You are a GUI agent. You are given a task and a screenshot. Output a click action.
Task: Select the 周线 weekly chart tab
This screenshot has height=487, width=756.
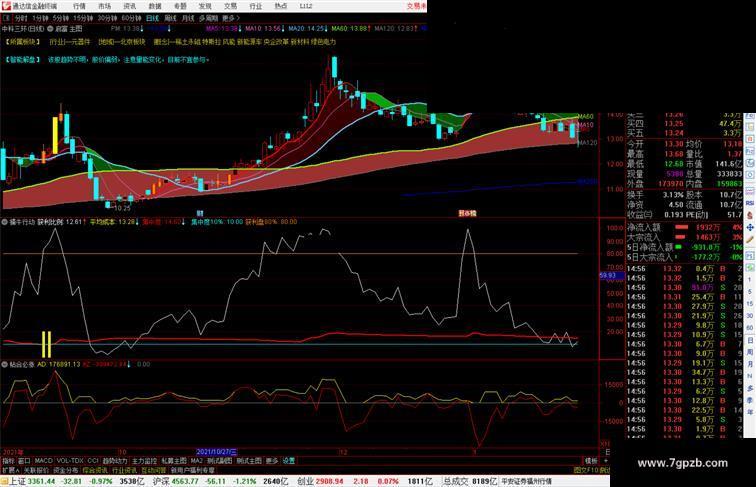point(170,18)
